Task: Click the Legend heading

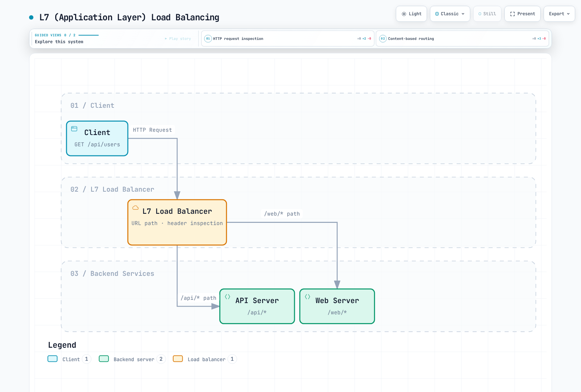Action: point(62,345)
